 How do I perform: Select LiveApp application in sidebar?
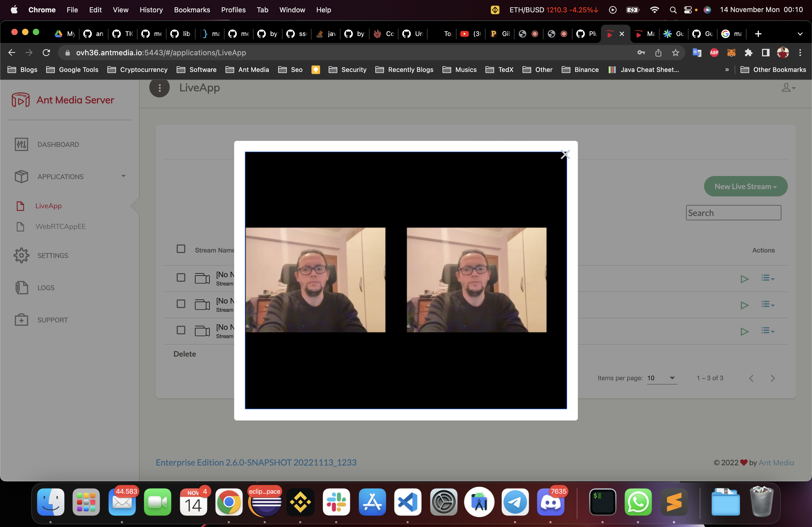click(x=48, y=206)
